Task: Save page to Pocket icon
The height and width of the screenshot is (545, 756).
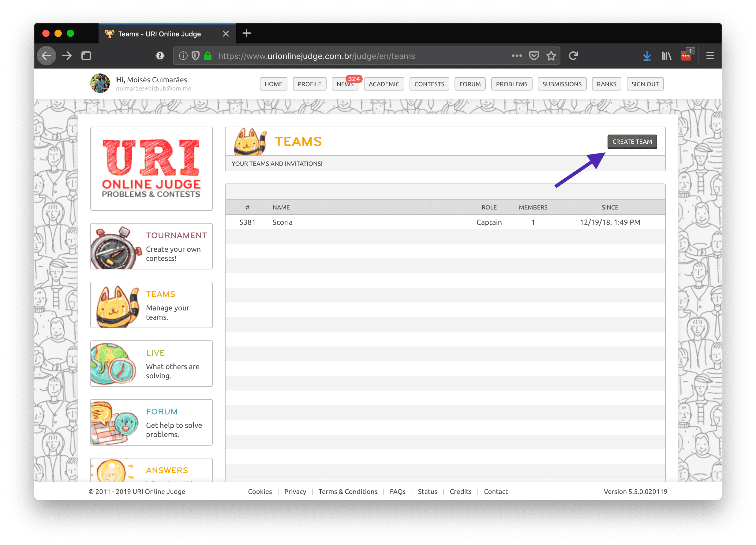Action: coord(534,56)
